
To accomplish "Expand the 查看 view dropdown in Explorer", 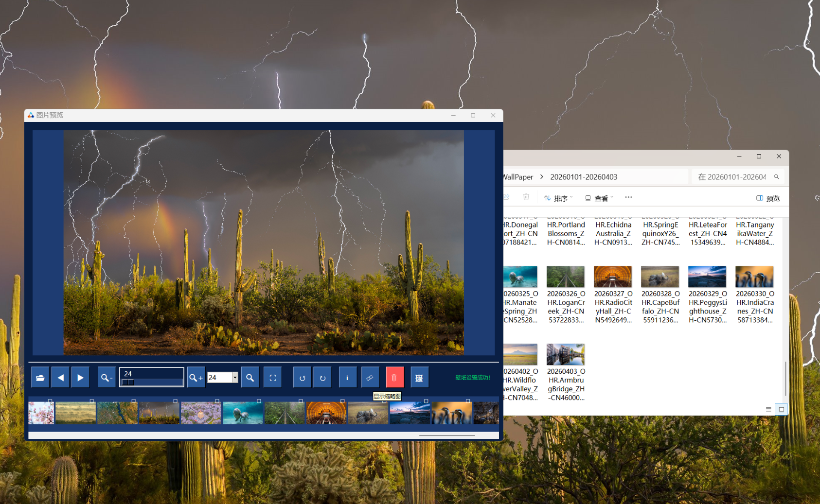I will click(599, 198).
